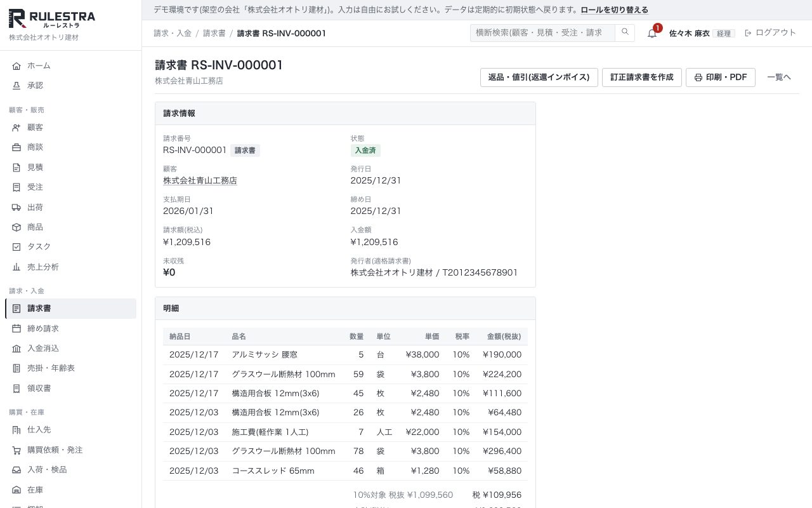Screen dimensions: 812x508
Task: Click the 商品 box icon
Action: coord(16,227)
